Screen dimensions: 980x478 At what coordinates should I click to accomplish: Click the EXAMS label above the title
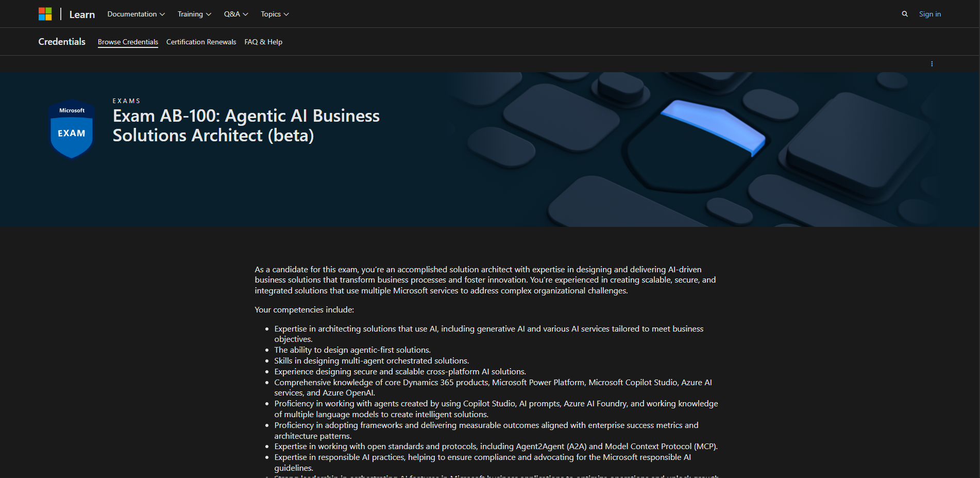(126, 101)
